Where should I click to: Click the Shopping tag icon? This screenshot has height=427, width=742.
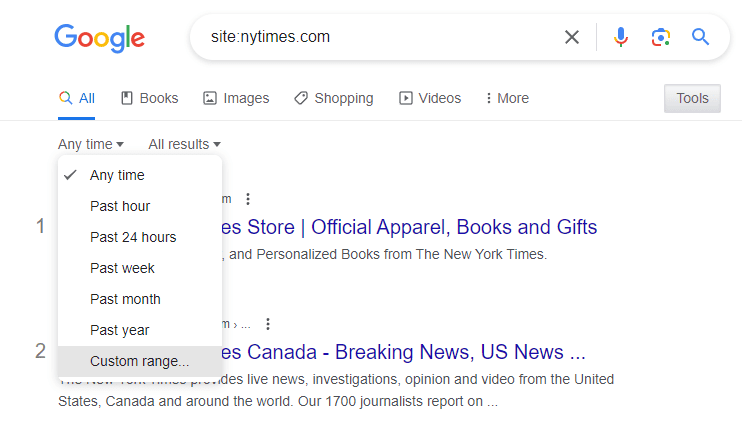pyautogui.click(x=300, y=98)
